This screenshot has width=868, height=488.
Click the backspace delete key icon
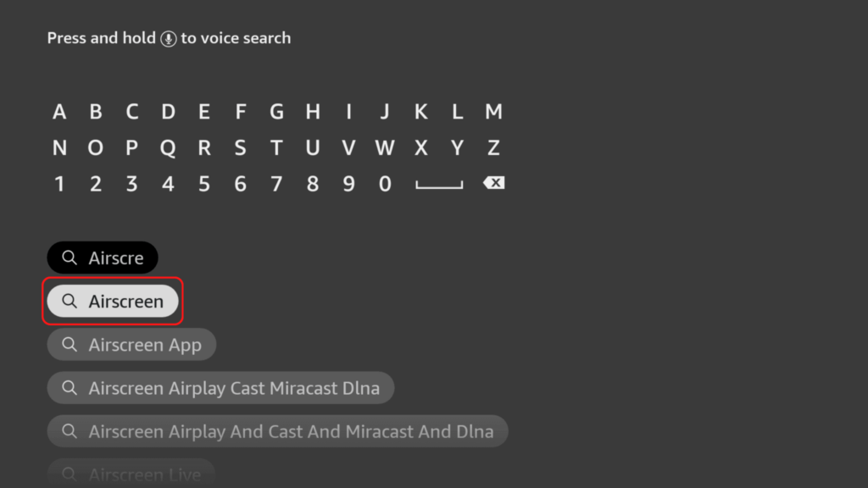coord(493,183)
